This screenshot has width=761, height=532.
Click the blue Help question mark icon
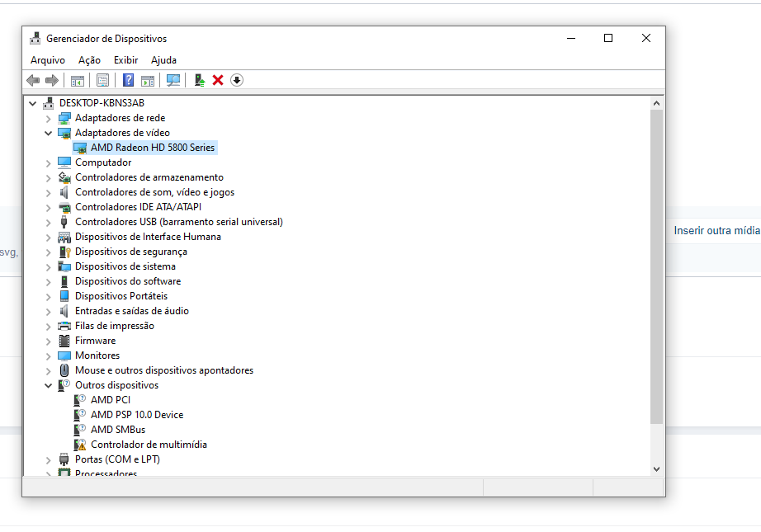(x=128, y=80)
